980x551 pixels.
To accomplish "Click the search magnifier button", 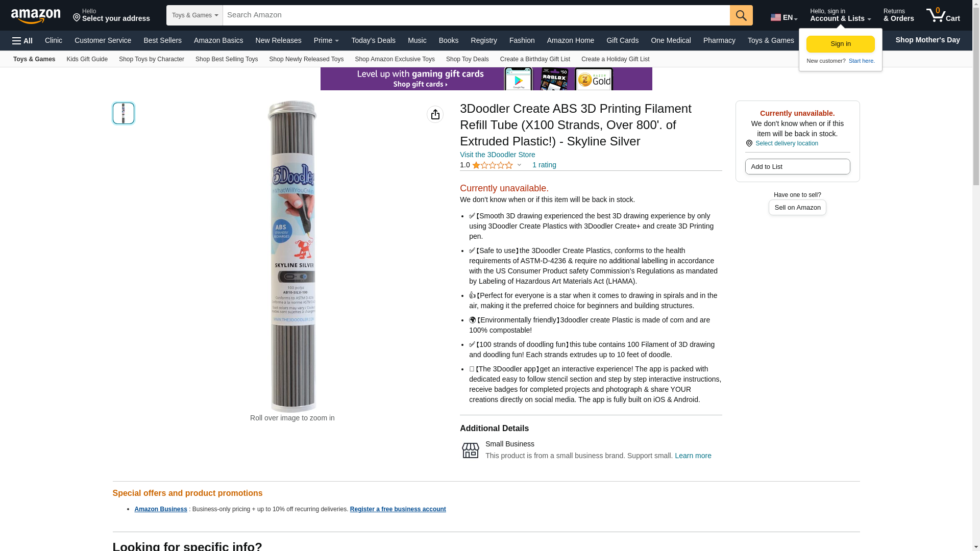I will coord(741,15).
